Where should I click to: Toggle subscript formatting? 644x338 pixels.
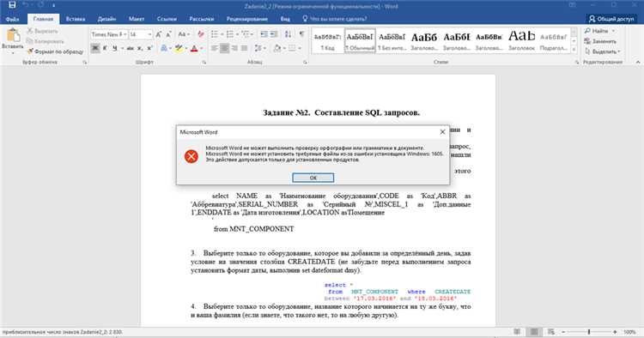click(x=140, y=48)
